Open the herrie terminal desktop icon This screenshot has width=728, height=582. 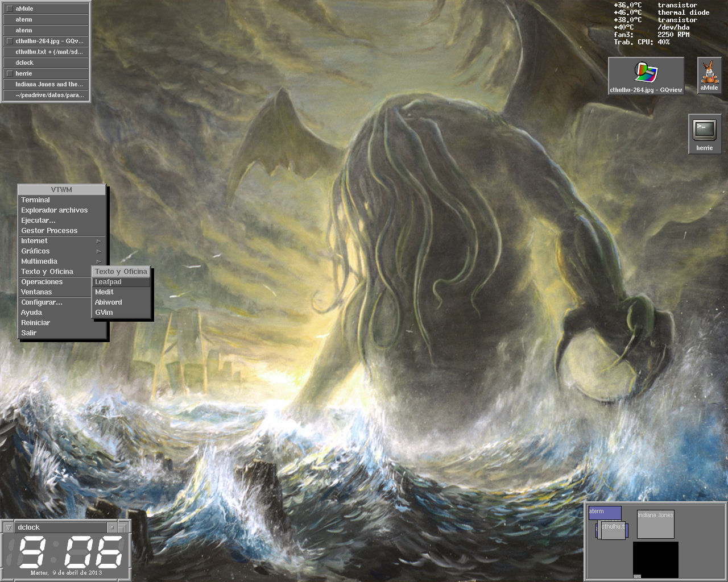click(x=704, y=134)
